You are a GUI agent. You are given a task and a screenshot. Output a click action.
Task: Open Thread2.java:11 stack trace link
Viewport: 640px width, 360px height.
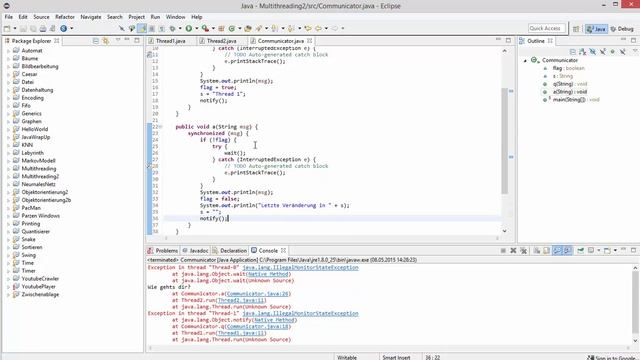pos(242,300)
